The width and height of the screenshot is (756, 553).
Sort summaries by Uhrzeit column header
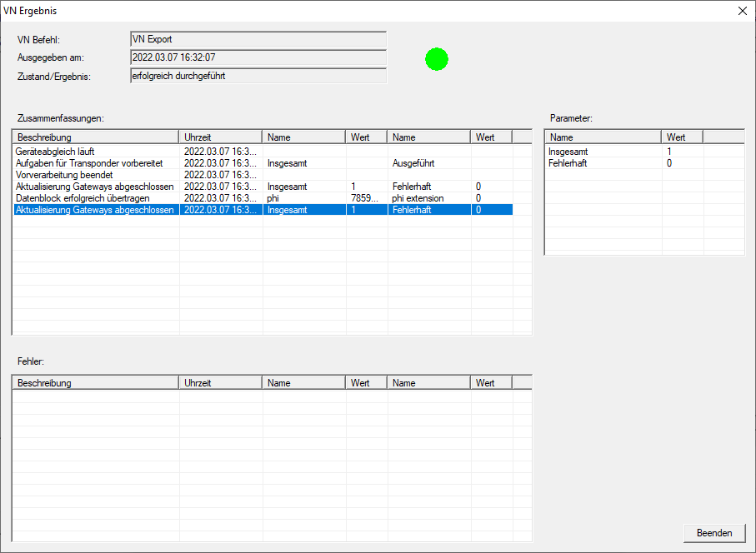click(220, 137)
